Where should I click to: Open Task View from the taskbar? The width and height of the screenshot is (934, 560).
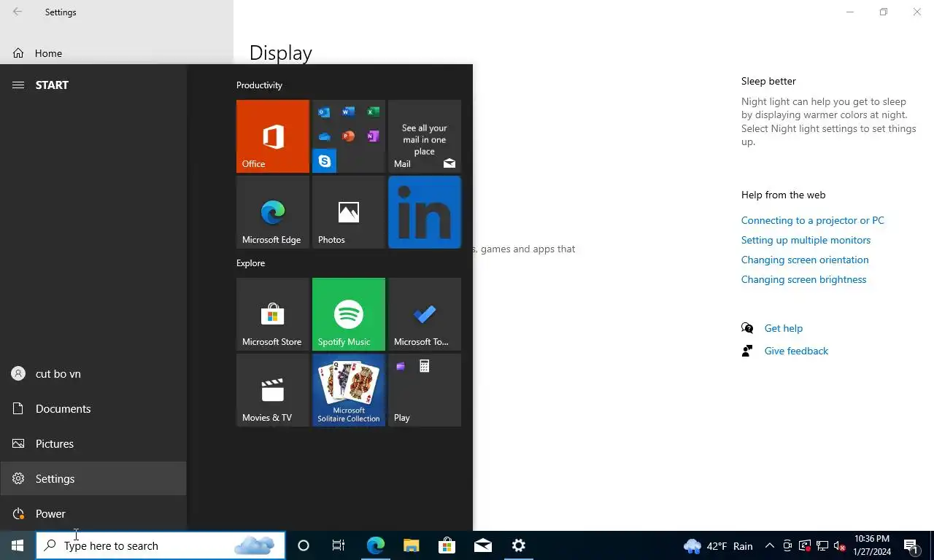(x=339, y=545)
